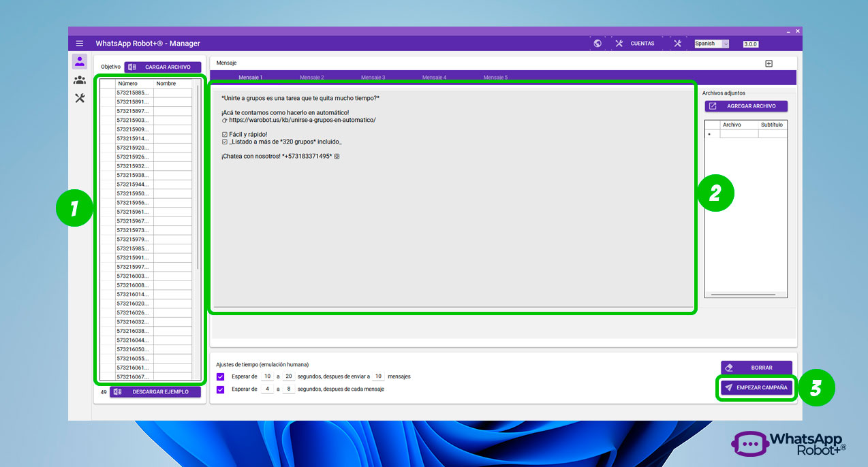This screenshot has width=868, height=467.
Task: Click the CUENTAS button
Action: point(642,44)
